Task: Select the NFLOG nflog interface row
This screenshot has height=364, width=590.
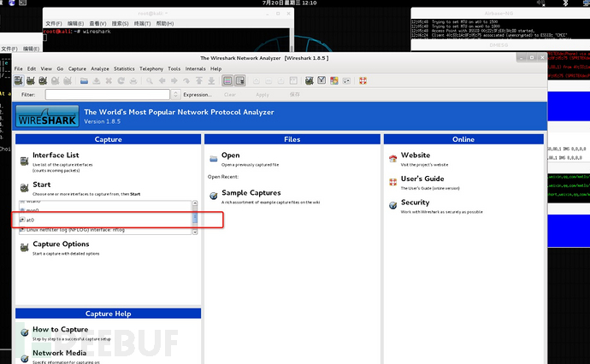Action: pos(105,230)
